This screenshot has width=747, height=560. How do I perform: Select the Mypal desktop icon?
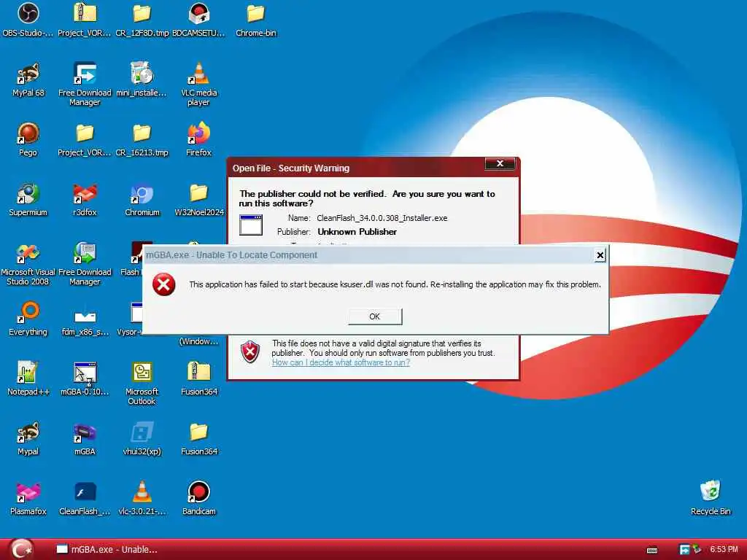[x=28, y=438]
